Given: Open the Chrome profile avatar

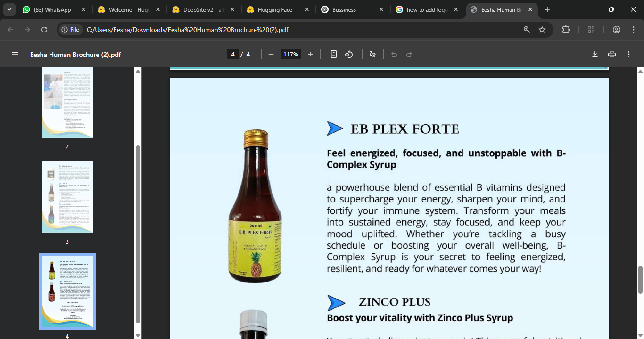Looking at the screenshot, I should 617,30.
